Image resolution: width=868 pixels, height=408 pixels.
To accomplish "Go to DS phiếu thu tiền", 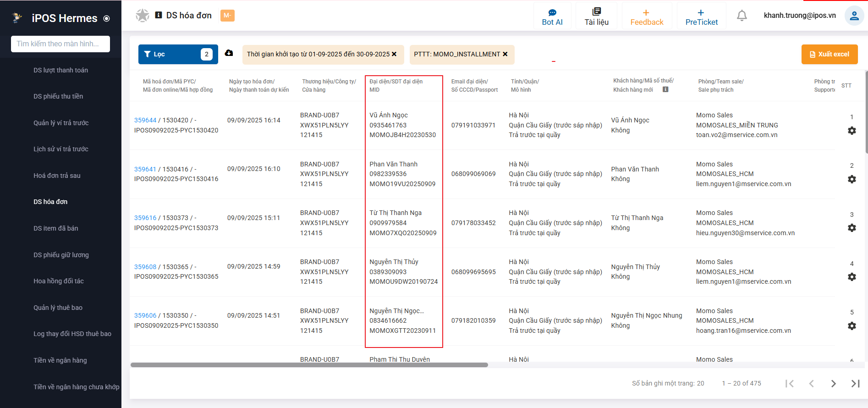I will point(58,96).
